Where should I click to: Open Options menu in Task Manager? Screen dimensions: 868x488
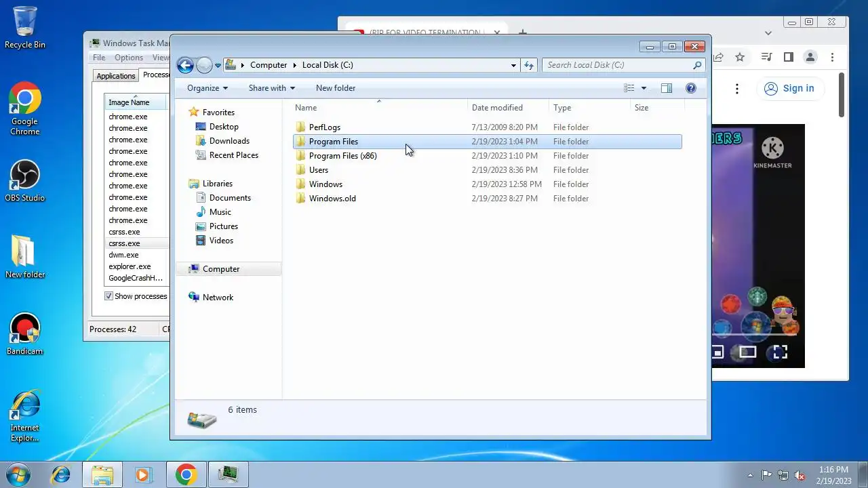[x=129, y=58]
